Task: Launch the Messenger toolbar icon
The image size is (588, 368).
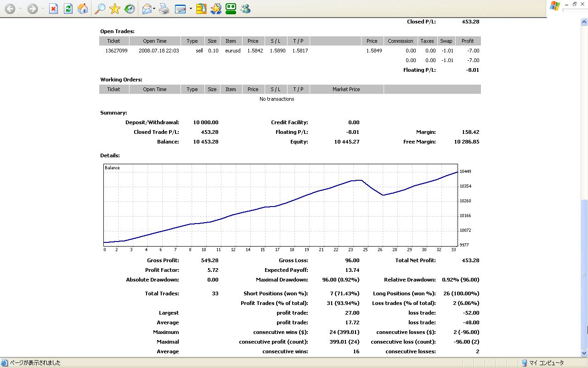Action: click(x=245, y=9)
